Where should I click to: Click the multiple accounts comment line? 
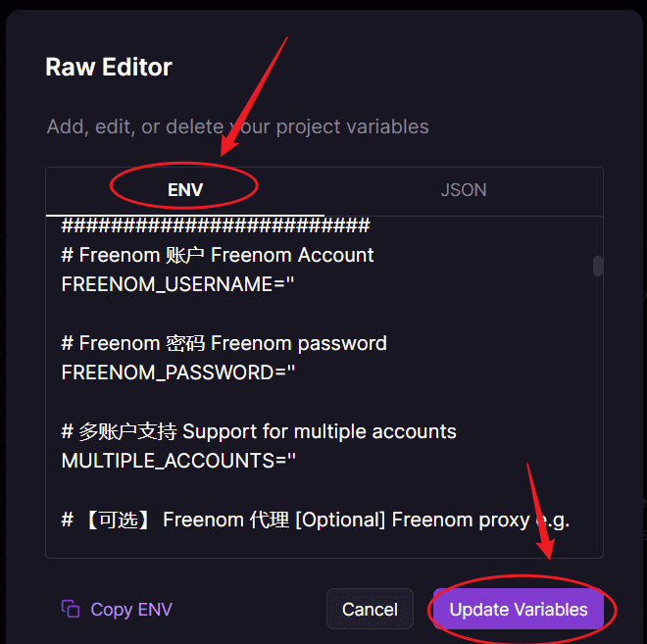pyautogui.click(x=259, y=431)
